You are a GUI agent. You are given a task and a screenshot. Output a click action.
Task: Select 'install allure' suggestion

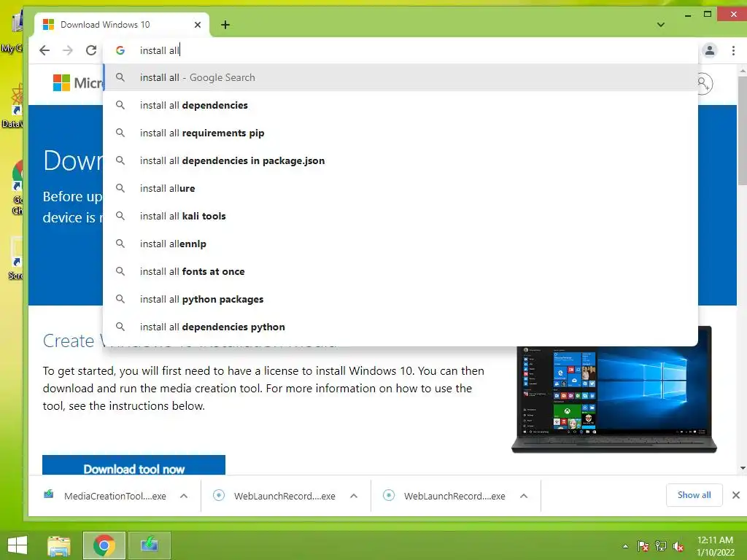[400, 188]
